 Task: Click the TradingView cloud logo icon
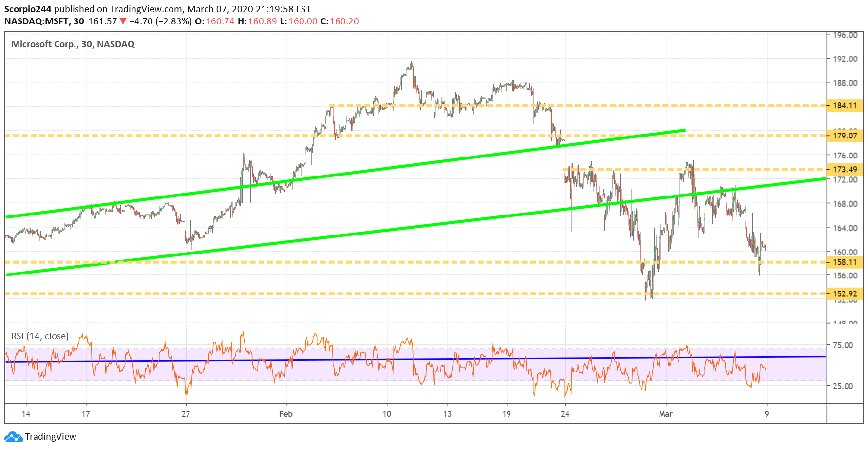(14, 437)
